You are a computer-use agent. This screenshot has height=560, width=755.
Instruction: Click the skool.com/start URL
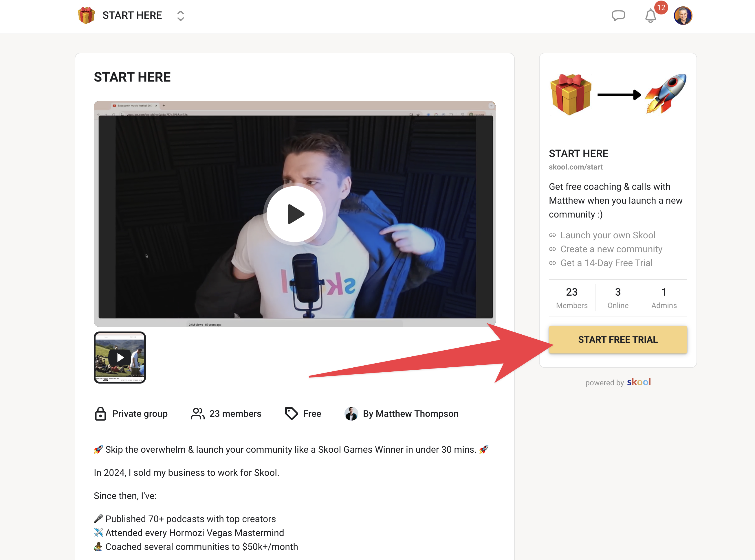point(576,167)
